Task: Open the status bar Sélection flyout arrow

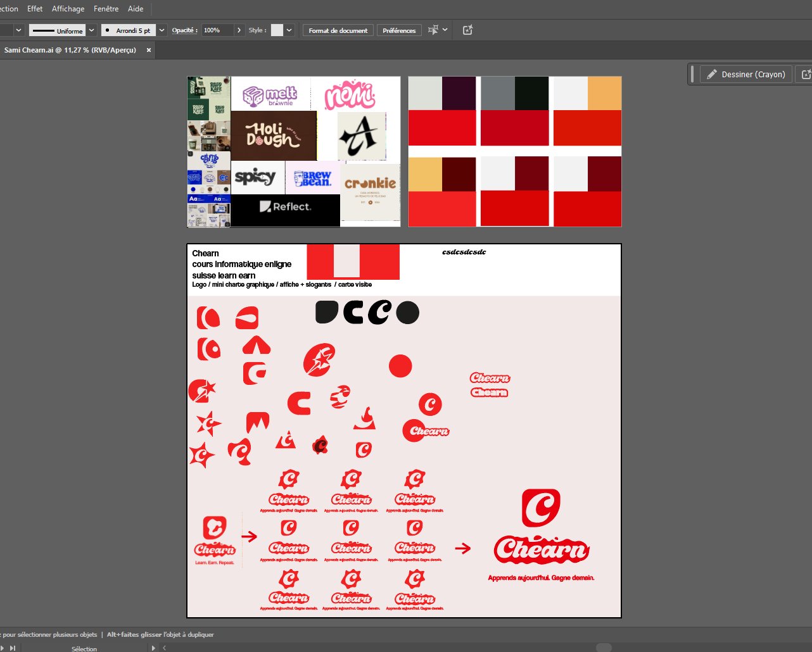Action: click(x=153, y=648)
